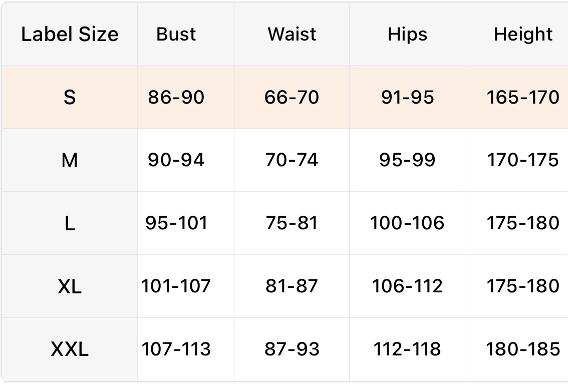Screen dimensions: 568x392
Task: Click the 86-90 bust cell
Action: pyautogui.click(x=176, y=97)
